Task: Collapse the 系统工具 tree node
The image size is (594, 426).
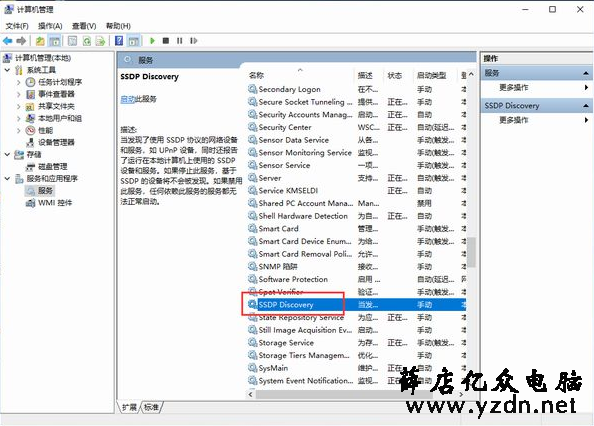Action: pyautogui.click(x=7, y=70)
